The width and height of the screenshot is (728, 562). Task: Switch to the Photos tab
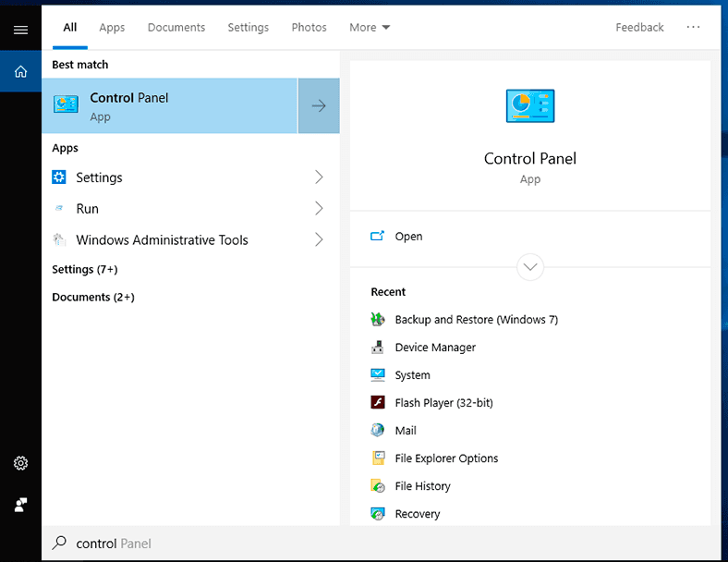[x=309, y=28]
